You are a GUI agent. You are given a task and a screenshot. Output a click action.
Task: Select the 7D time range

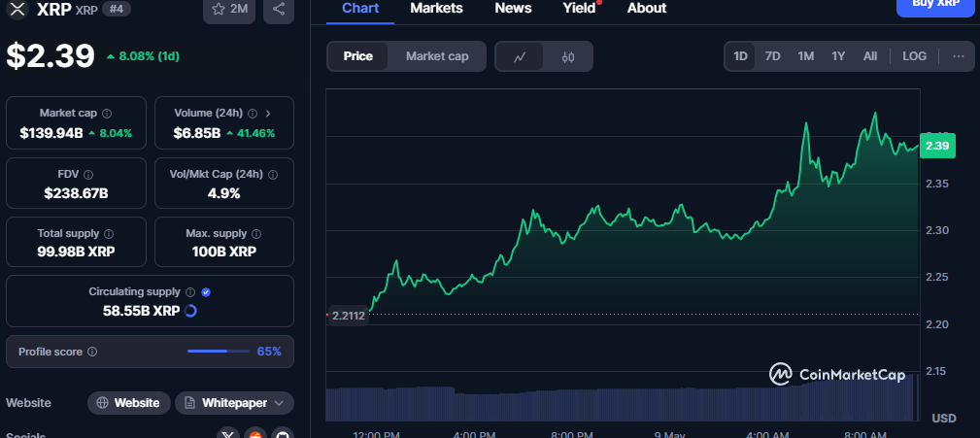pyautogui.click(x=773, y=56)
